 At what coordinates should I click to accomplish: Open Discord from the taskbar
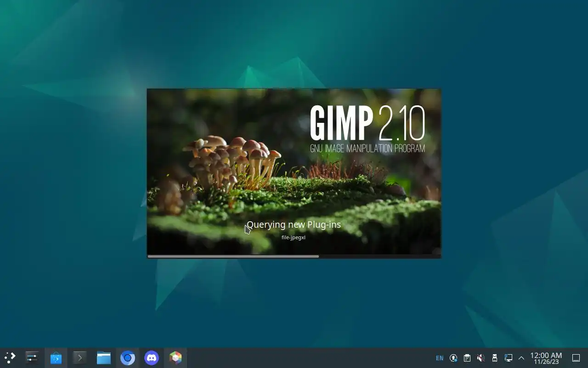click(152, 357)
